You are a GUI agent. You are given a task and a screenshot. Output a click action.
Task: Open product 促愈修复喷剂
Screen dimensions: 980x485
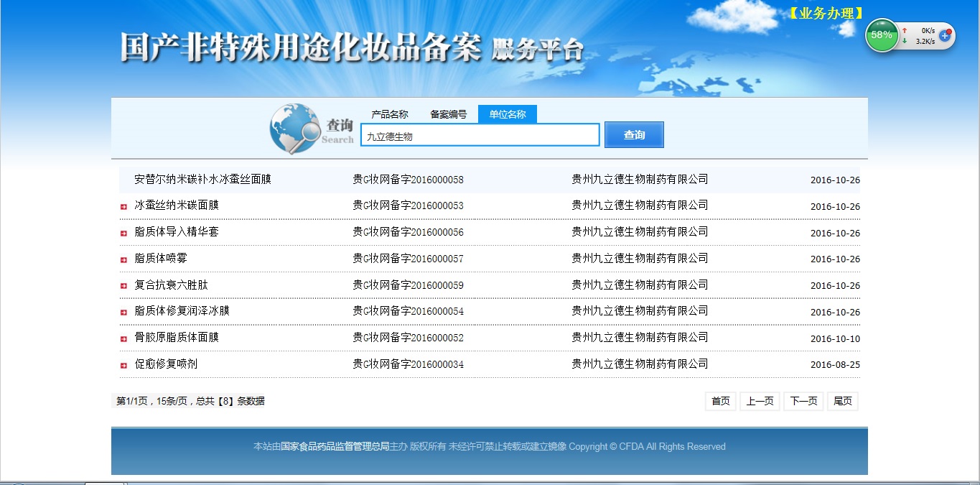coord(166,364)
